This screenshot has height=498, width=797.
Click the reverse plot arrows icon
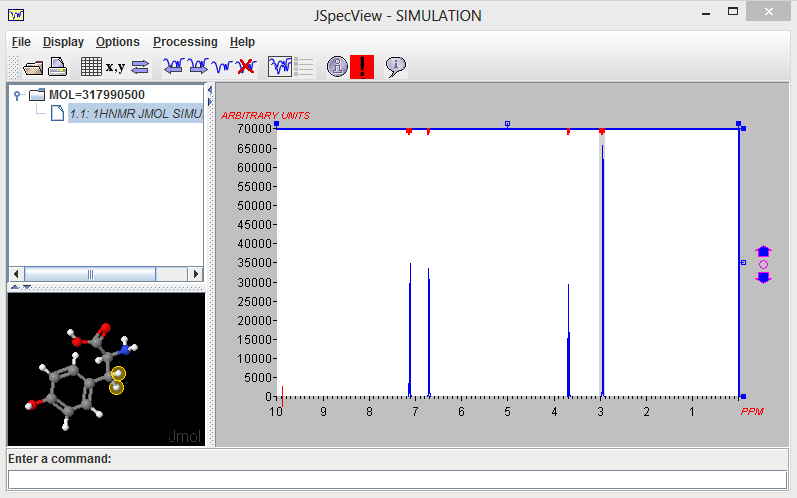point(140,67)
